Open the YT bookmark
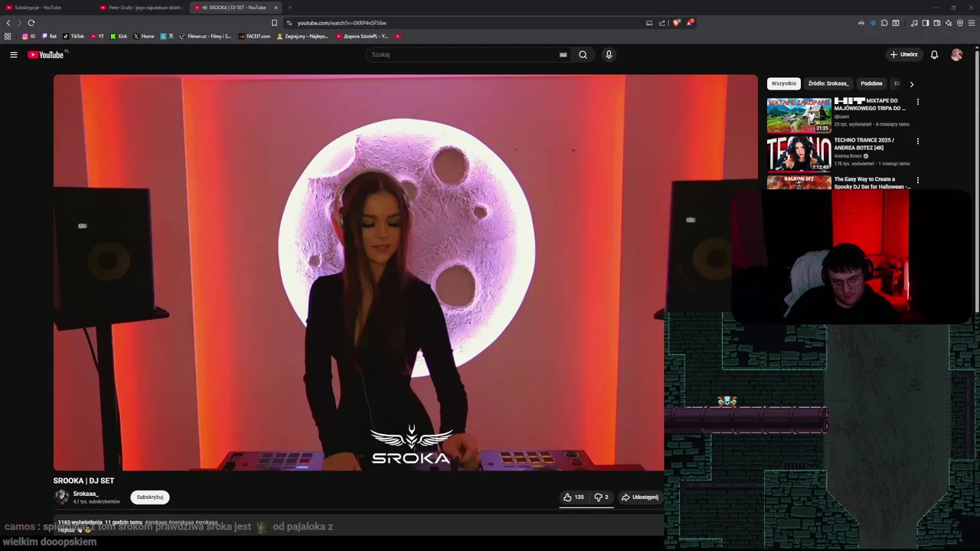Viewport: 980px width, 551px height. pyautogui.click(x=97, y=36)
